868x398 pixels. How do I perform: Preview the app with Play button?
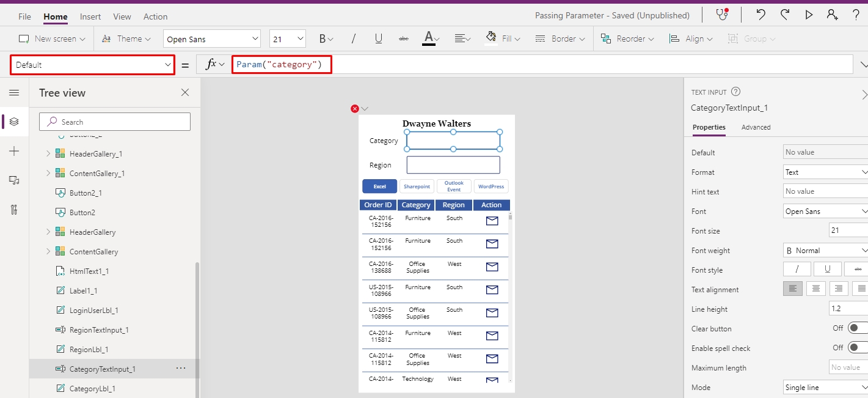coord(809,15)
